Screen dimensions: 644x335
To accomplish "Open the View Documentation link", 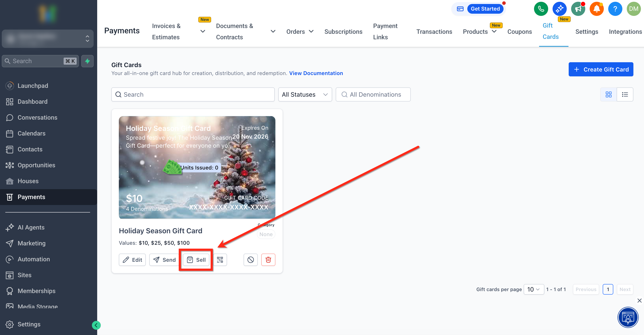I will pos(316,73).
